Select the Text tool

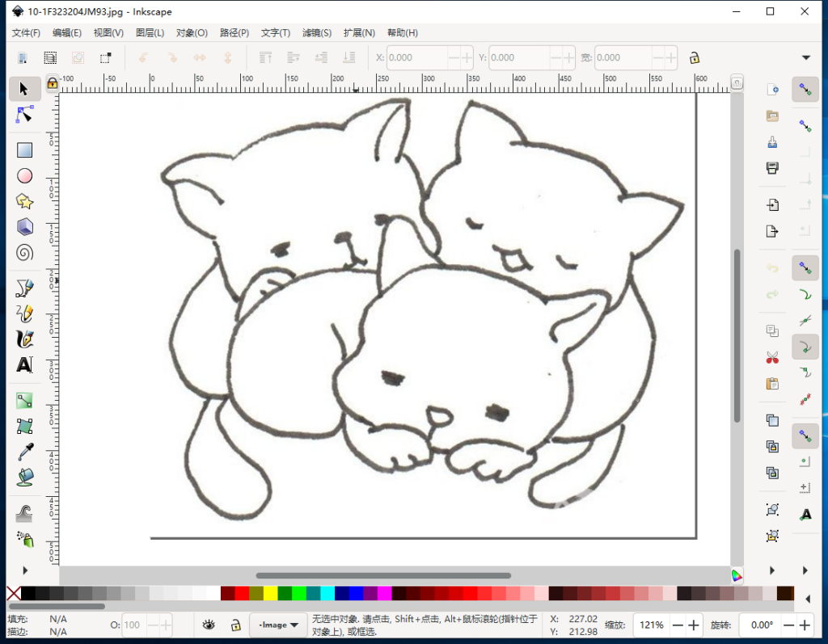coord(24,364)
